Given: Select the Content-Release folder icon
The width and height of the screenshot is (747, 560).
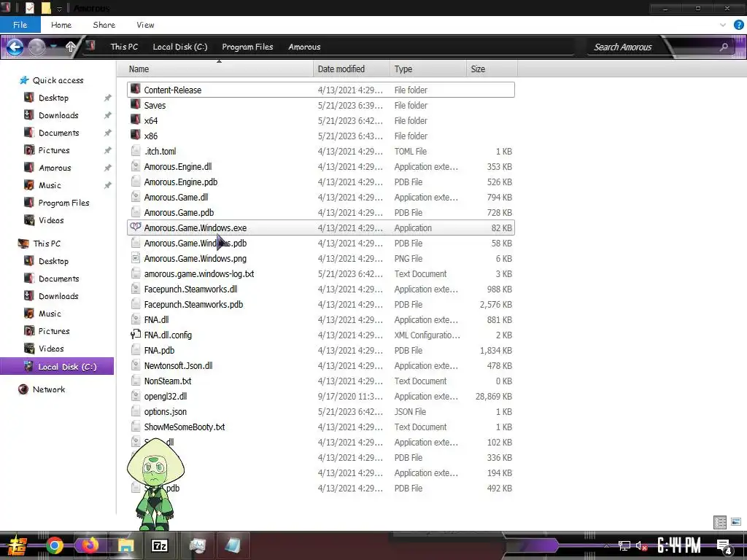Looking at the screenshot, I should click(x=136, y=90).
